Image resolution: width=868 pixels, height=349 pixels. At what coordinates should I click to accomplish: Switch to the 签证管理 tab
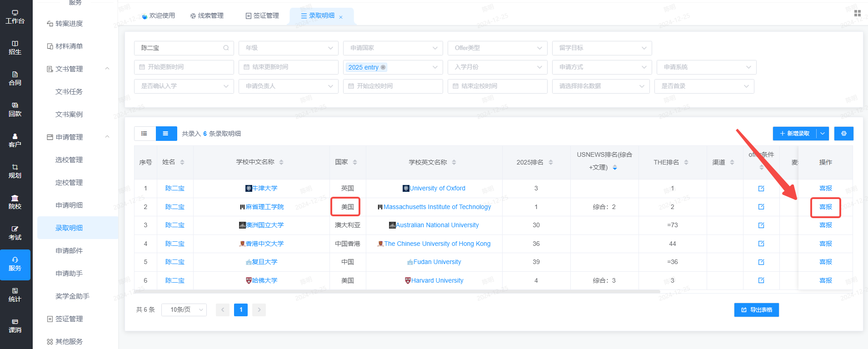click(262, 16)
